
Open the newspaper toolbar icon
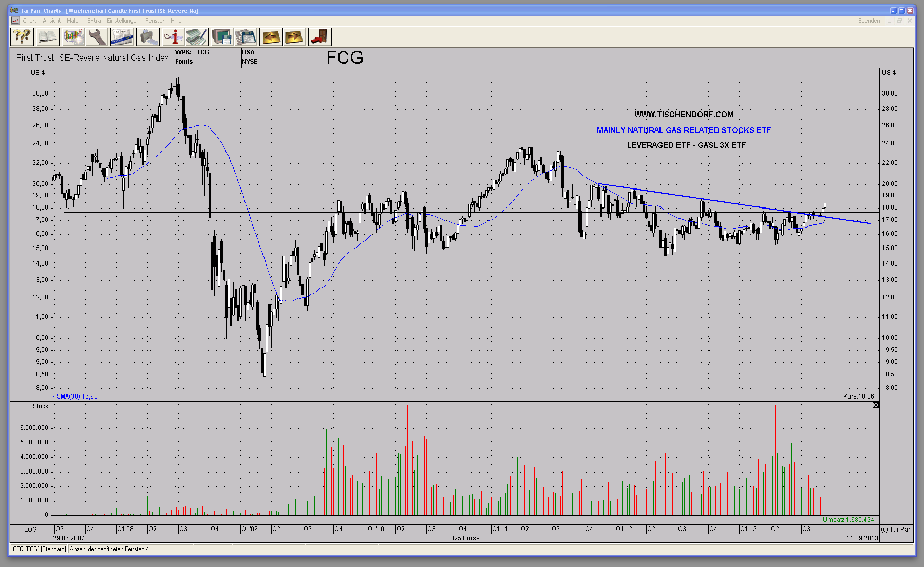coord(122,37)
